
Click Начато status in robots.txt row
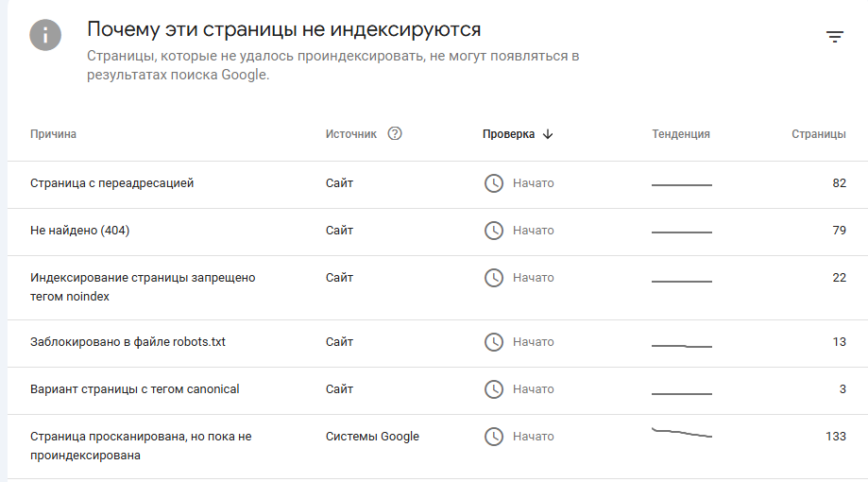[x=533, y=342]
